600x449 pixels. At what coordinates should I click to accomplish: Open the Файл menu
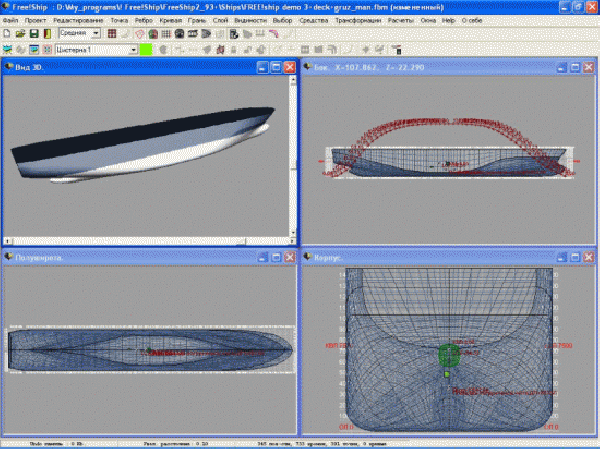pos(10,20)
